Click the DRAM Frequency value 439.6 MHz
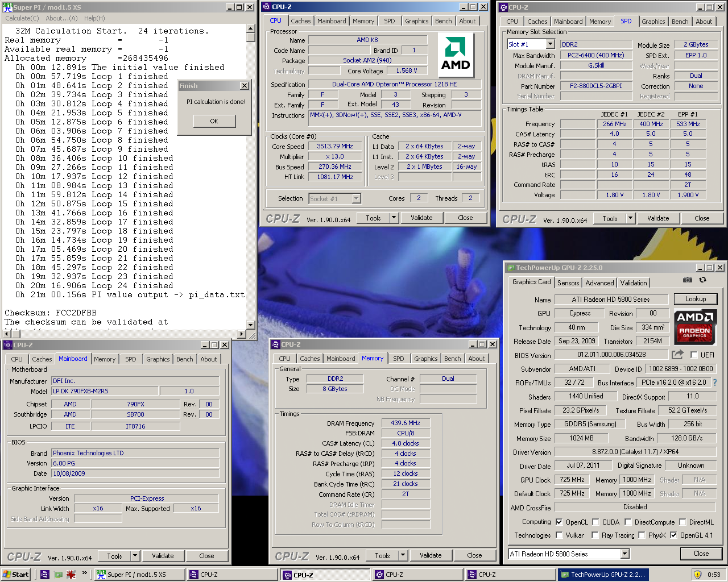This screenshot has height=582, width=728. point(406,423)
